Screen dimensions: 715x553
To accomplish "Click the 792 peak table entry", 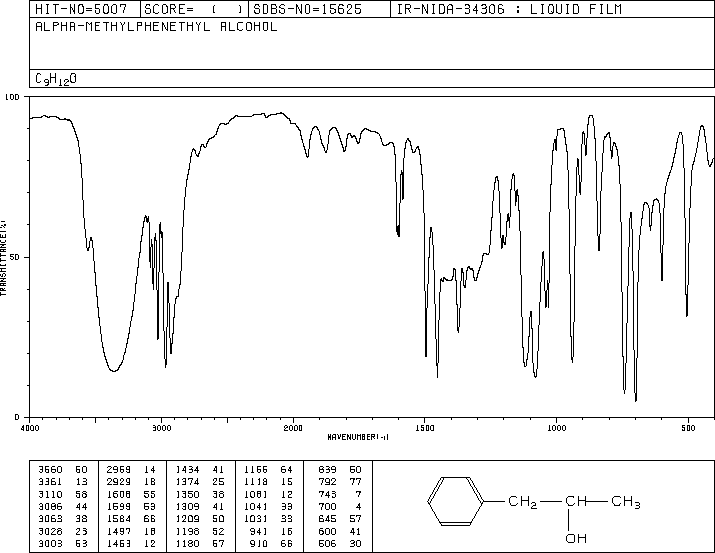I will coord(327,482).
